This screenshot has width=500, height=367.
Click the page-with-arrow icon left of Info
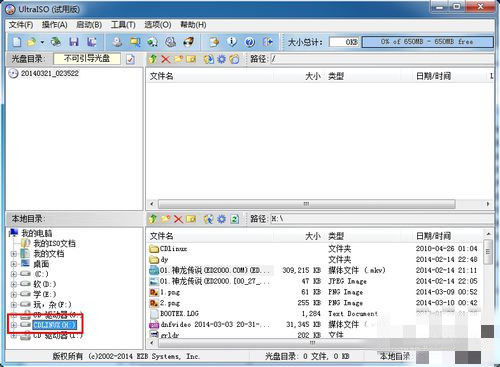coord(214,42)
